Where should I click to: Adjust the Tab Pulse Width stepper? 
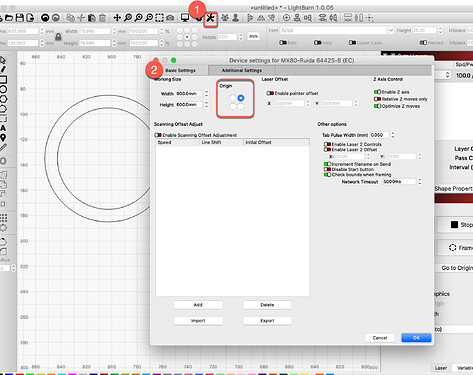tap(393, 135)
